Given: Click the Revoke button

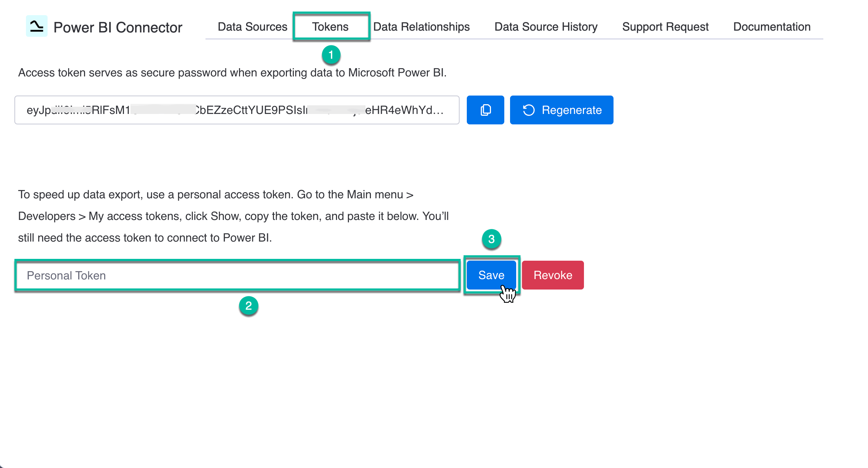Looking at the screenshot, I should tap(553, 275).
